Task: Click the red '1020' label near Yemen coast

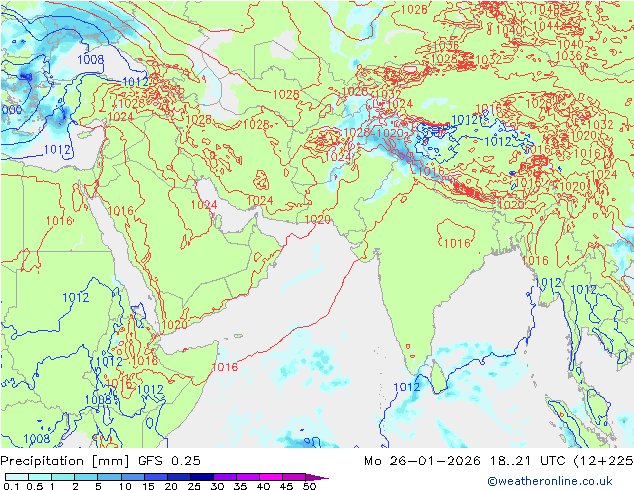Action: click(175, 325)
